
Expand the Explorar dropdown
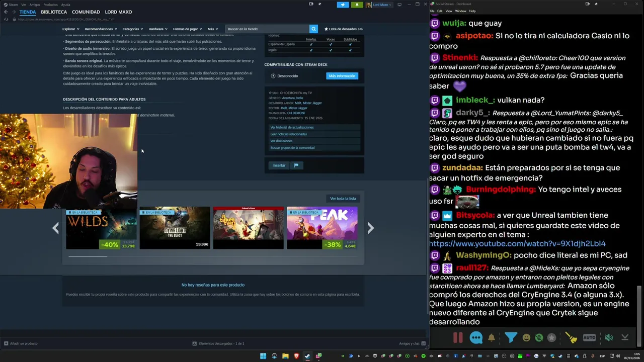(70, 29)
